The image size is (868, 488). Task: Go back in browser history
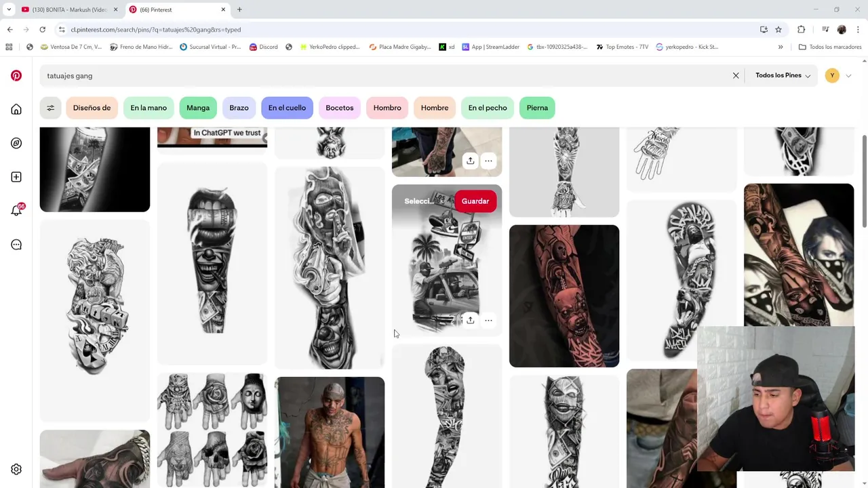point(9,29)
